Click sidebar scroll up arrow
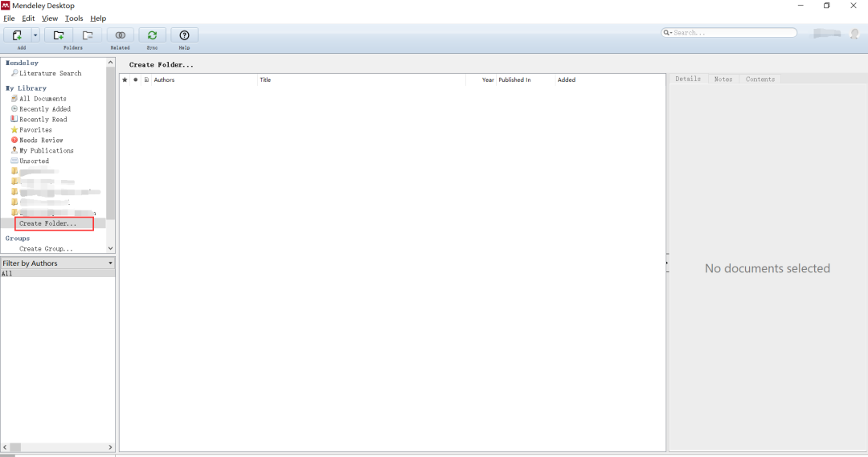This screenshot has height=457, width=868. coord(110,63)
